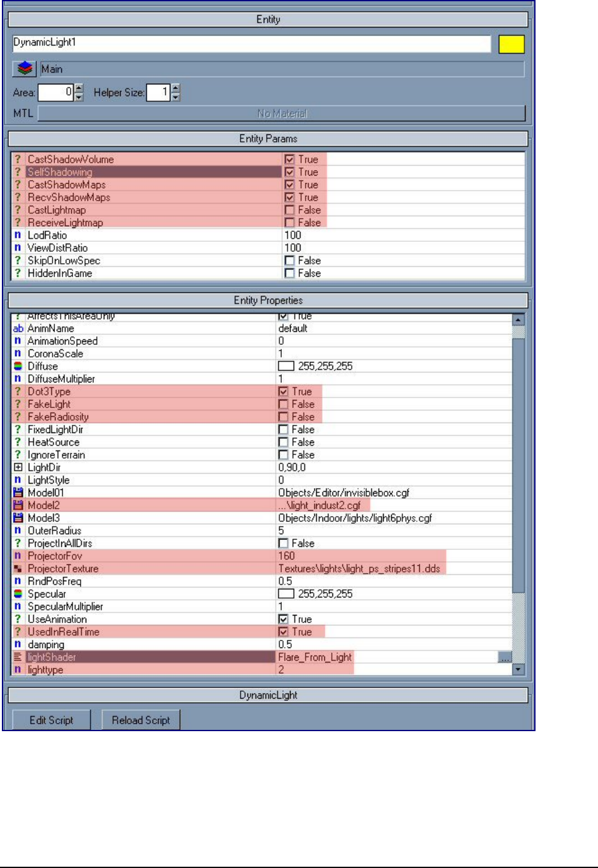Click the ViewDistRatio number icon
This screenshot has width=598, height=868.
(18, 247)
